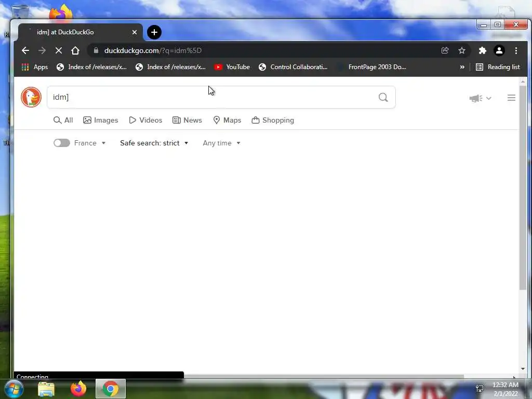This screenshot has width=532, height=399.
Task: Open a new tab with plus button
Action: (154, 32)
